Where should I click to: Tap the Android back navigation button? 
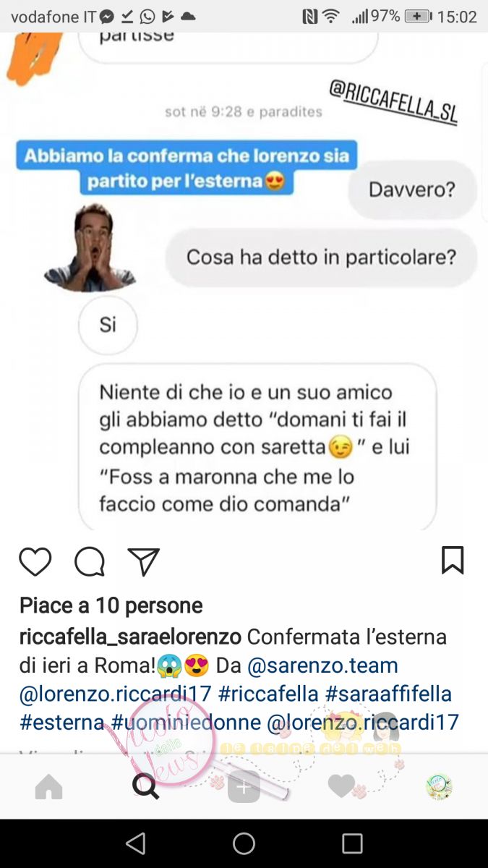click(x=135, y=843)
